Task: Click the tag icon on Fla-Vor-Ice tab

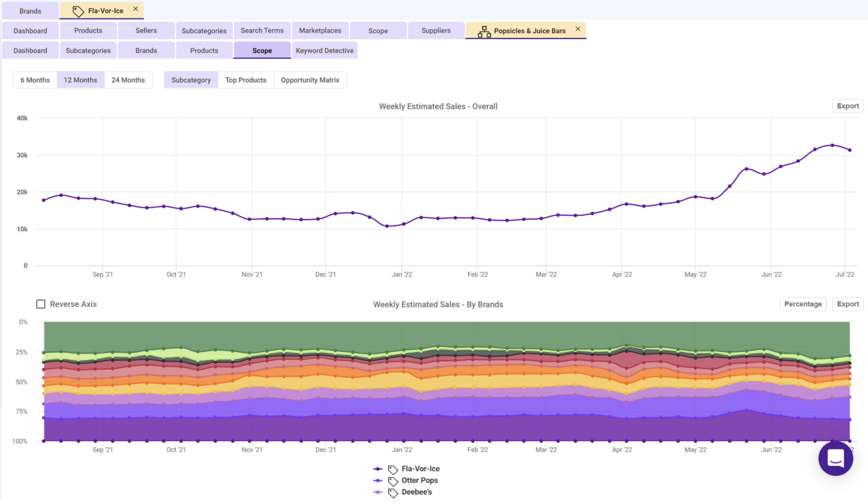Action: pos(78,11)
